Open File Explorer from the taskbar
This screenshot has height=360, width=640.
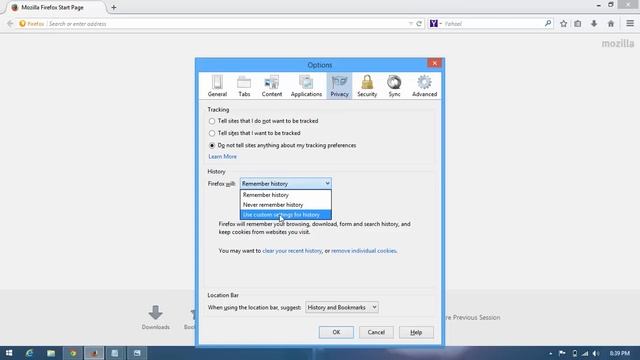51,353
